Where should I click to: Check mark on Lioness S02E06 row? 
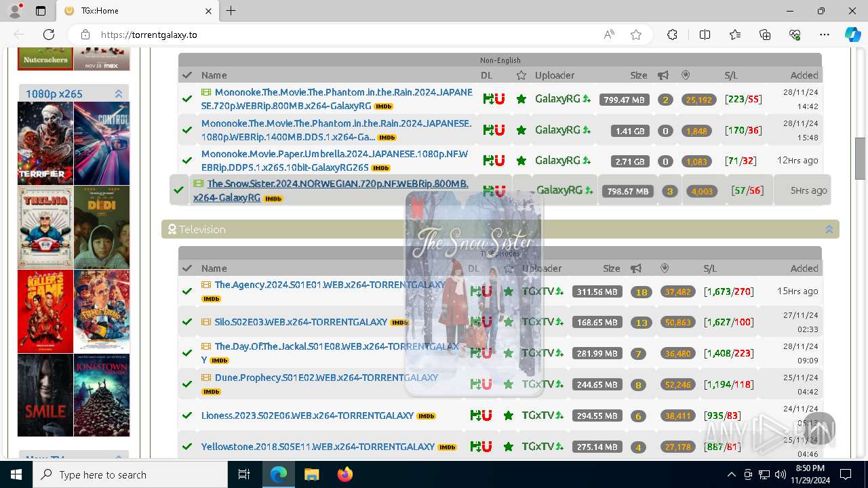[187, 415]
